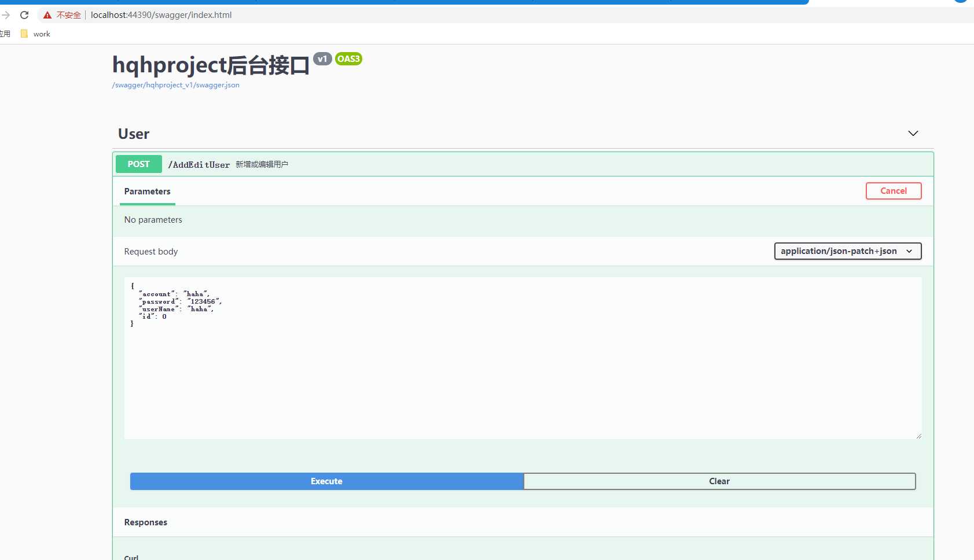This screenshot has height=560, width=974.
Task: Click the v1 version badge
Action: click(322, 58)
